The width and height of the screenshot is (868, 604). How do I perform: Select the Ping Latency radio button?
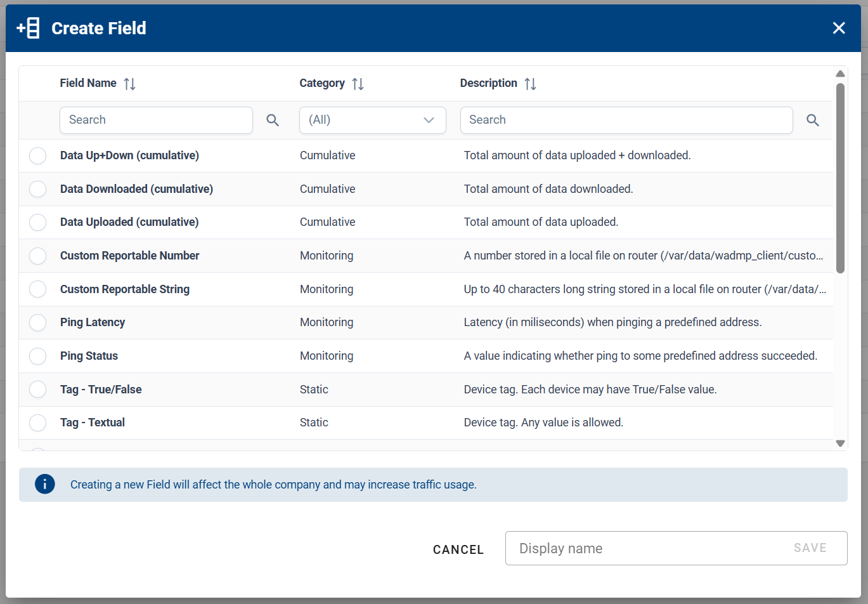coord(37,322)
